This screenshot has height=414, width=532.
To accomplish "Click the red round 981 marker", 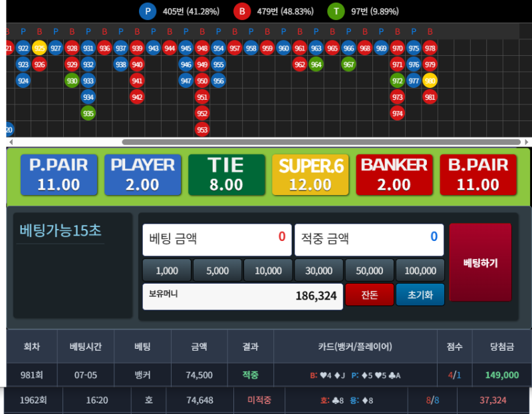I will click(430, 97).
